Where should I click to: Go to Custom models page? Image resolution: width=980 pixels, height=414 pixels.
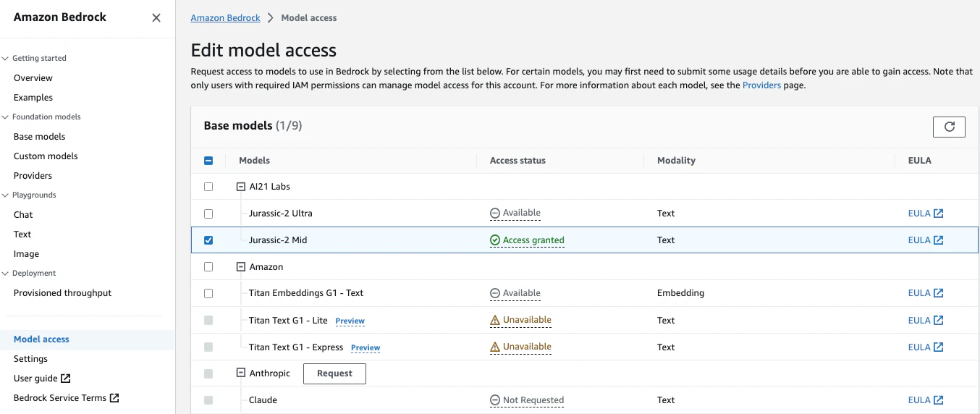click(x=46, y=156)
